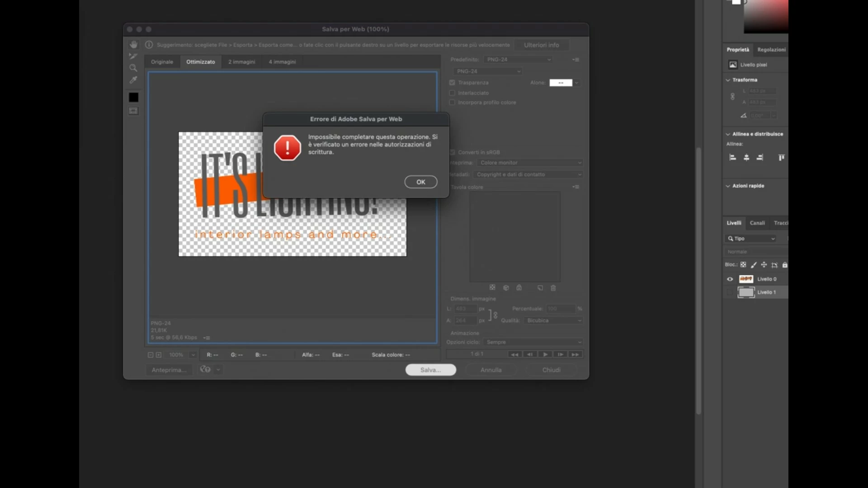Click OK in the error dialog
This screenshot has height=488, width=868.
pos(420,182)
